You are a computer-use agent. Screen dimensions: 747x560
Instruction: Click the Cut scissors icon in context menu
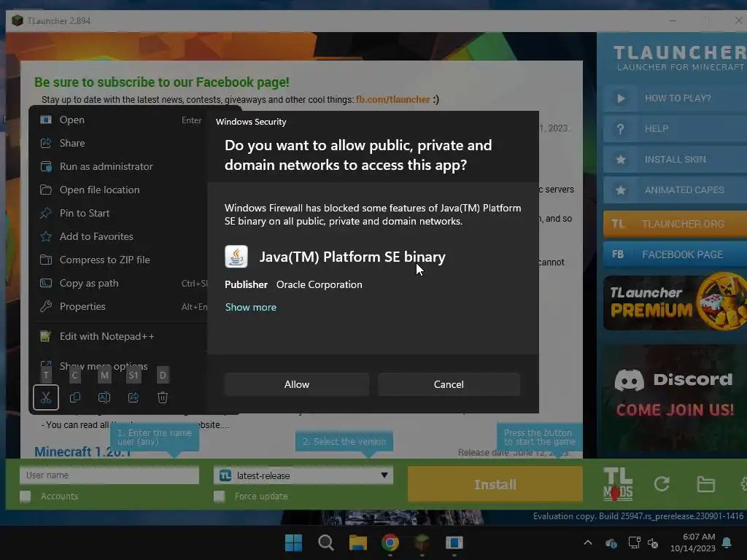pos(46,397)
